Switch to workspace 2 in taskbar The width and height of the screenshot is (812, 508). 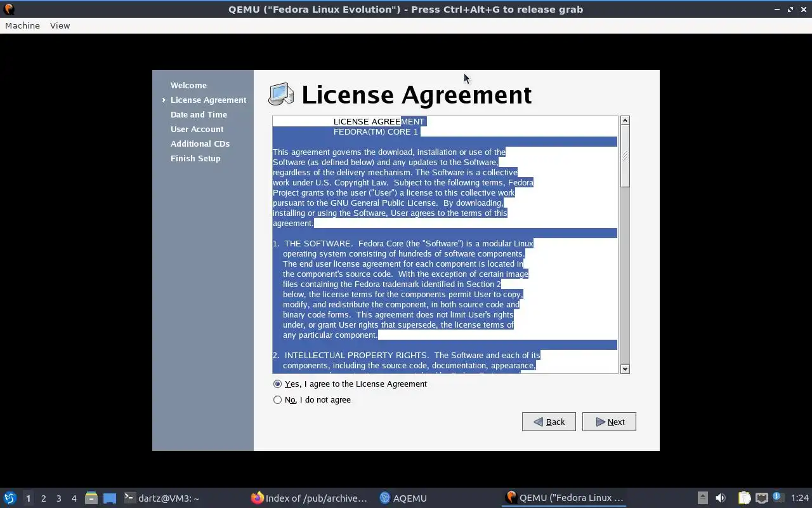pos(43,498)
